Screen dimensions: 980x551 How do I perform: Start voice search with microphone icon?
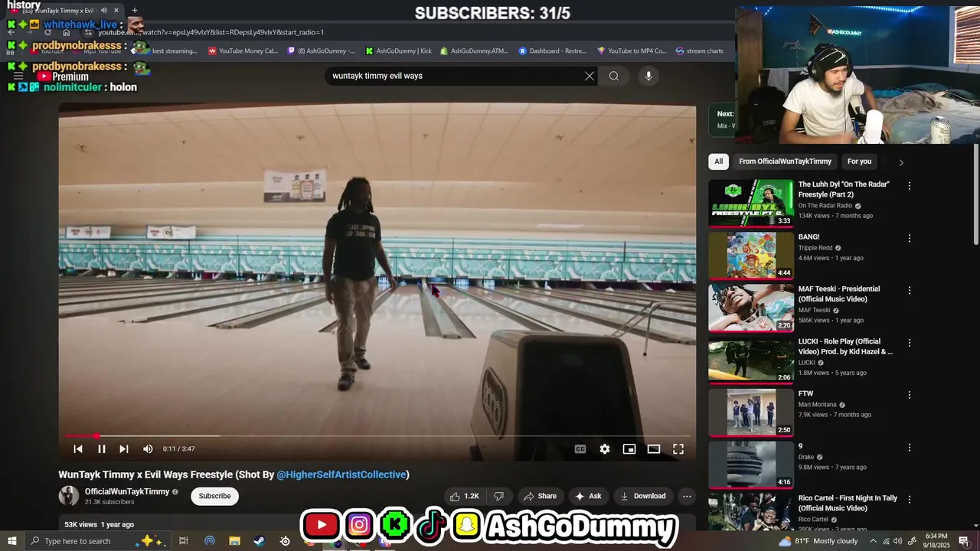click(x=648, y=76)
